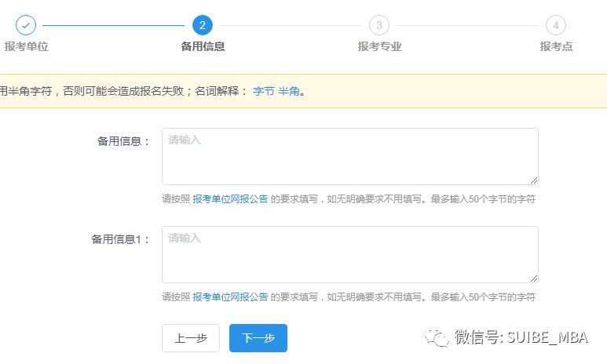Go to the 报考专业 step label
607x364 pixels.
point(379,46)
